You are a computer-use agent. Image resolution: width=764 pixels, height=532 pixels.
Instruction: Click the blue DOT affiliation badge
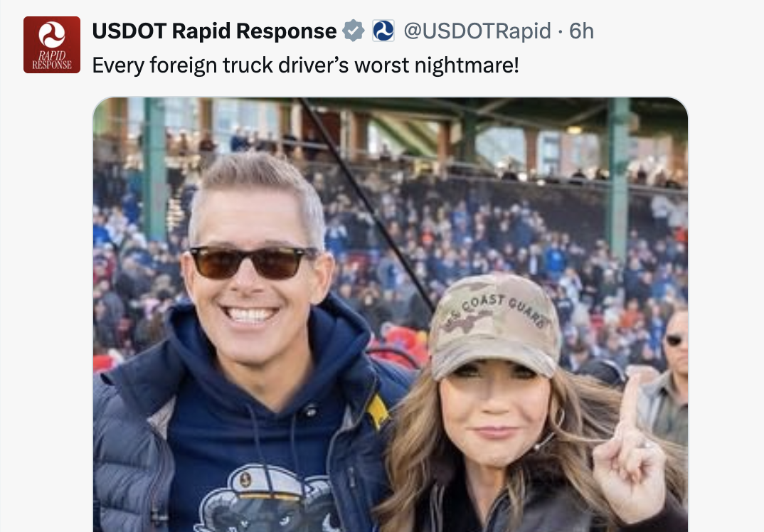(383, 31)
